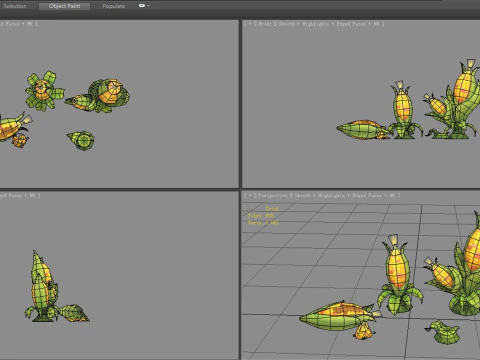480x360 pixels.
Task: Expand the ribbon display options arrow
Action: [x=148, y=6]
